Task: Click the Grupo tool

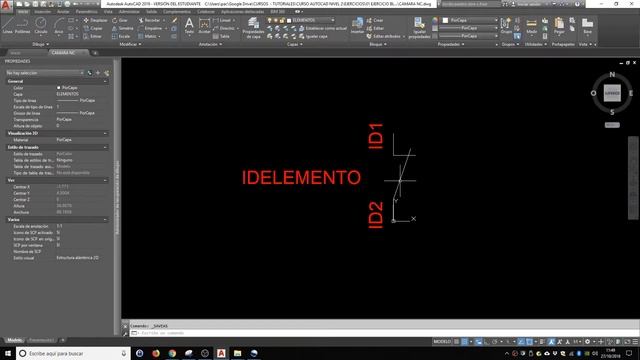Action: coord(506,25)
